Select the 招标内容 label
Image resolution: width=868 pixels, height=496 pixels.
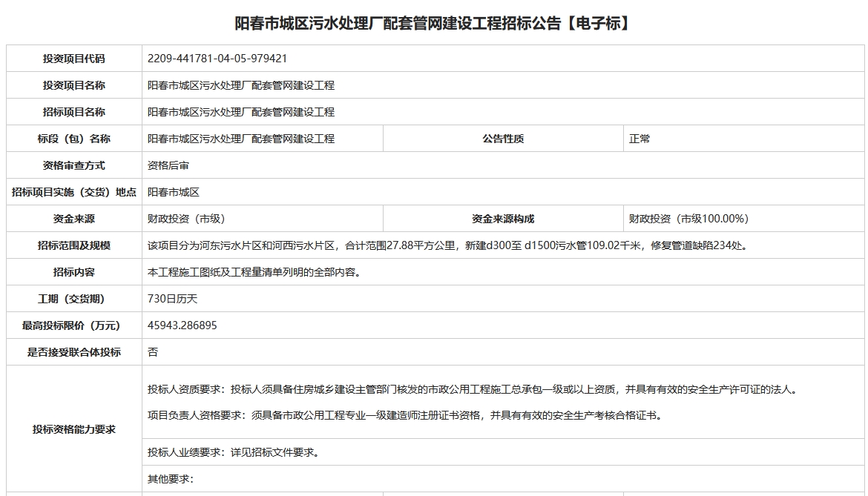tap(74, 272)
